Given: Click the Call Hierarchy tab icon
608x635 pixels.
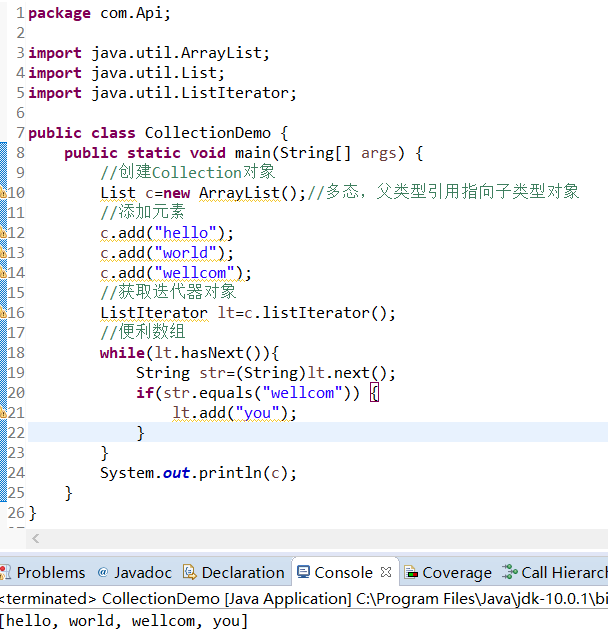Looking at the screenshot, I should (510, 572).
